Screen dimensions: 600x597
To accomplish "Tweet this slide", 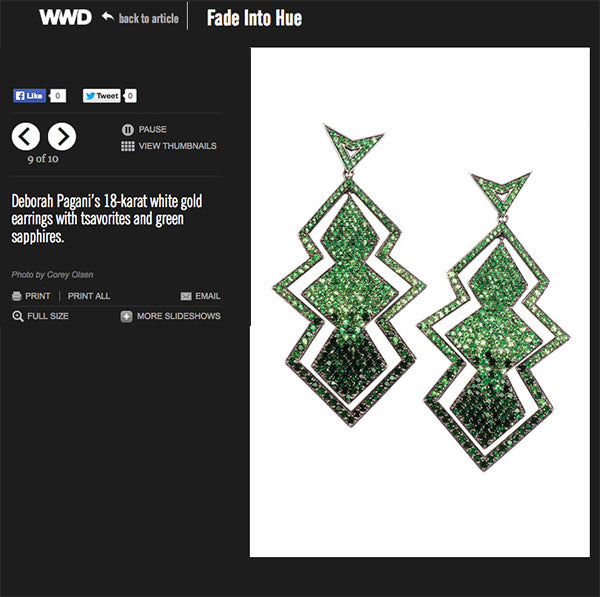I will click(101, 96).
